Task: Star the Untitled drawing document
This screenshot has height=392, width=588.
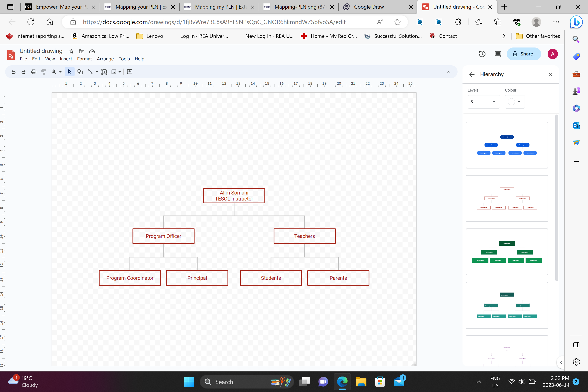Action: coord(71,52)
